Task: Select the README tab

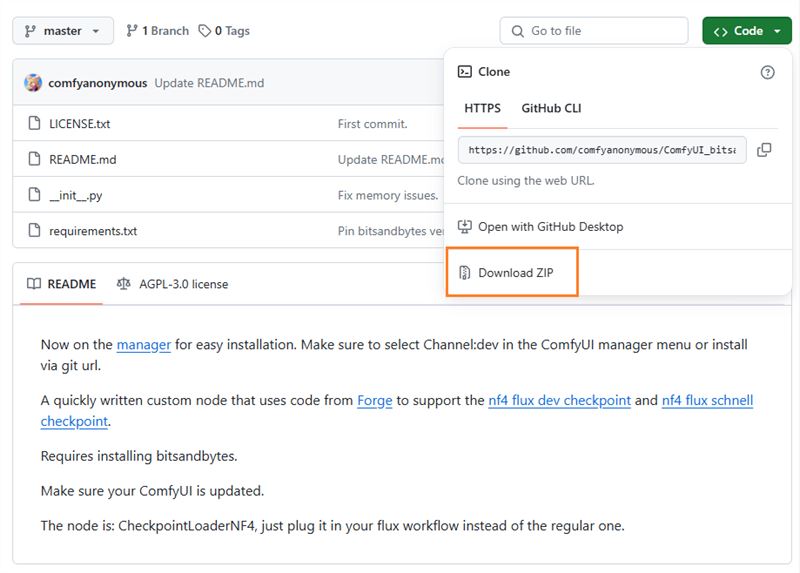Action: 61,284
